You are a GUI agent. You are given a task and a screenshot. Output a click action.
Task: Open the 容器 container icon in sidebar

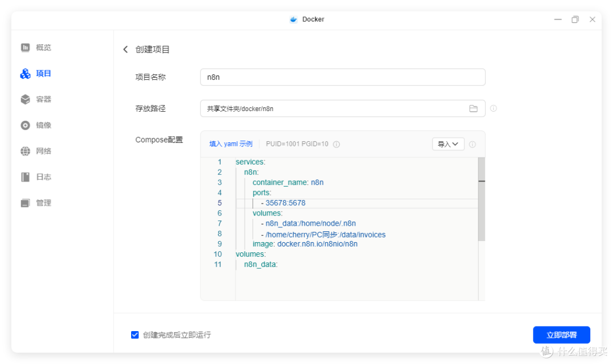click(26, 99)
